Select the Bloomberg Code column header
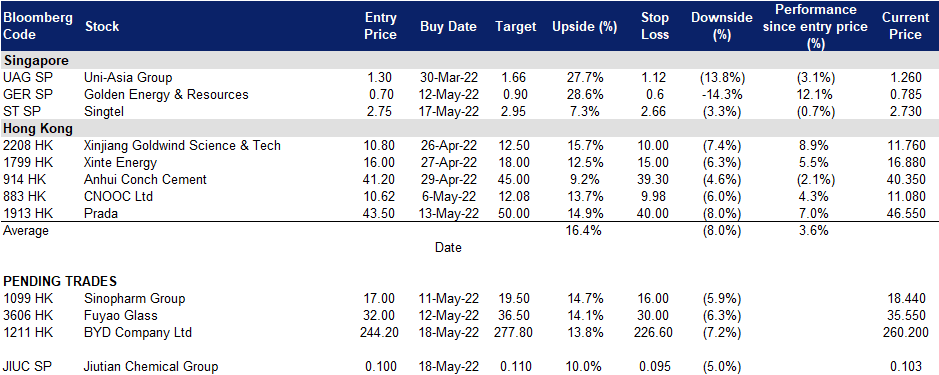 tap(38, 26)
